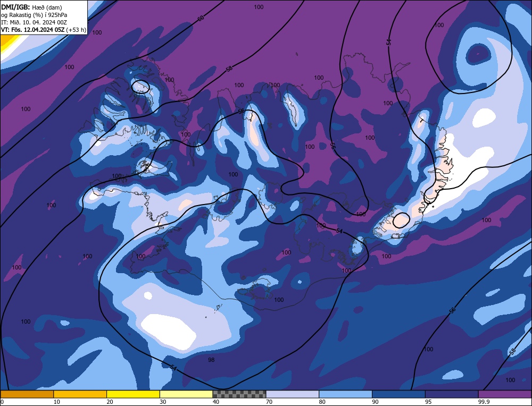Screen dimensions: 532x406
Task: Click the legend tick label '70'
Action: point(269,402)
